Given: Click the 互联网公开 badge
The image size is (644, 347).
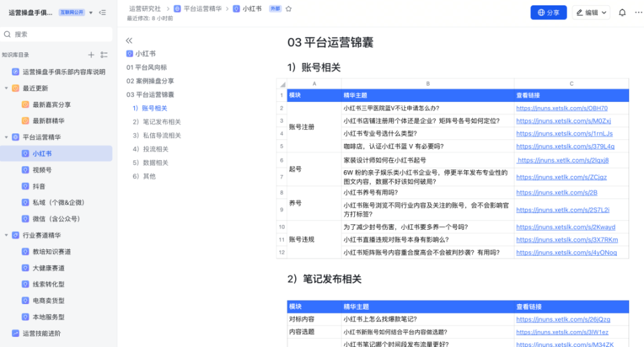Looking at the screenshot, I should tap(72, 13).
